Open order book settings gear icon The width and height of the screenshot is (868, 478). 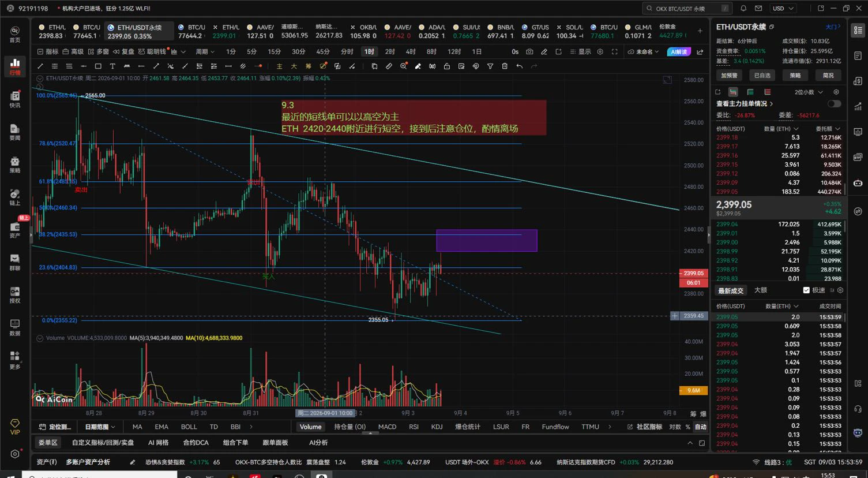836,92
